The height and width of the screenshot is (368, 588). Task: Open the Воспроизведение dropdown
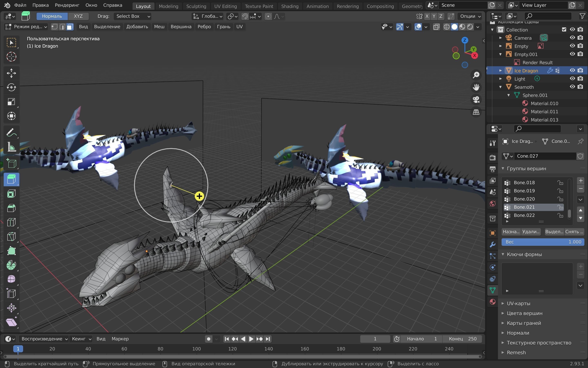44,339
